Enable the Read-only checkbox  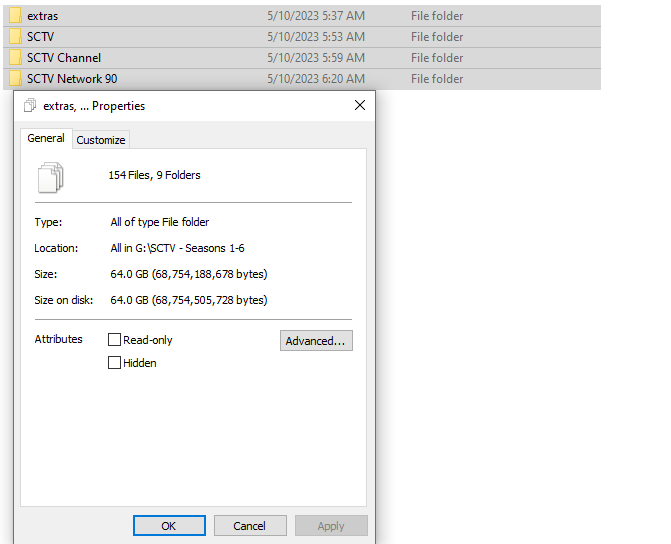click(114, 340)
